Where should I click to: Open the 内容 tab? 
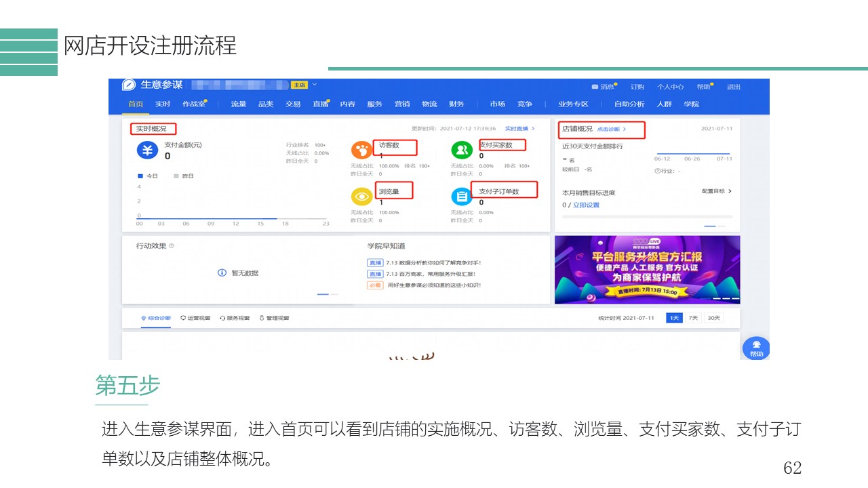(348, 104)
